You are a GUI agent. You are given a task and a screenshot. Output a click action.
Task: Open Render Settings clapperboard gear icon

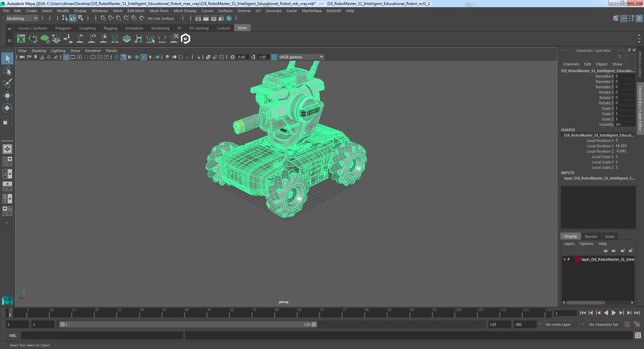pyautogui.click(x=221, y=18)
